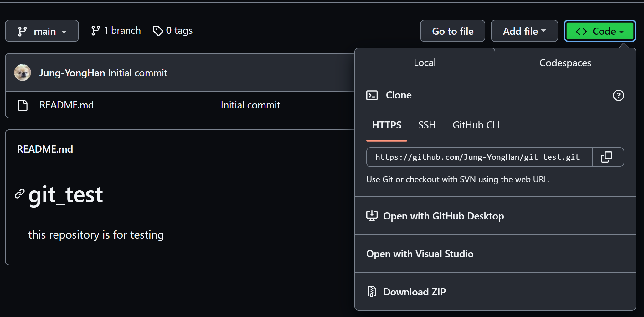Open the Initial commit message beside author name

(138, 73)
